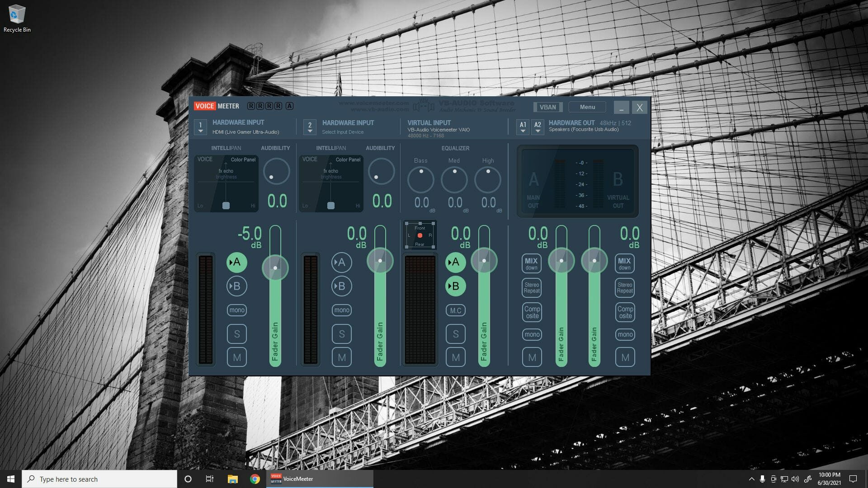Toggle A bus routing on Hardware Input 1
Image resolution: width=868 pixels, height=488 pixels.
[236, 263]
